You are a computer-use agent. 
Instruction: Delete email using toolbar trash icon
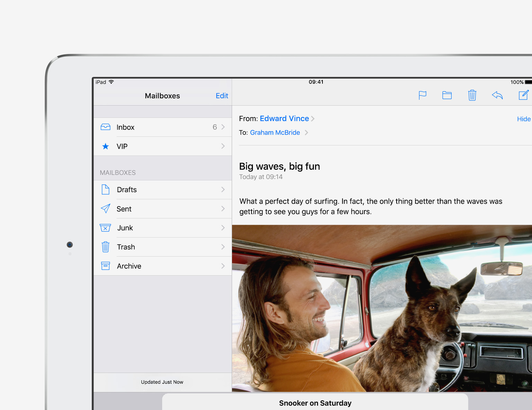click(x=472, y=95)
